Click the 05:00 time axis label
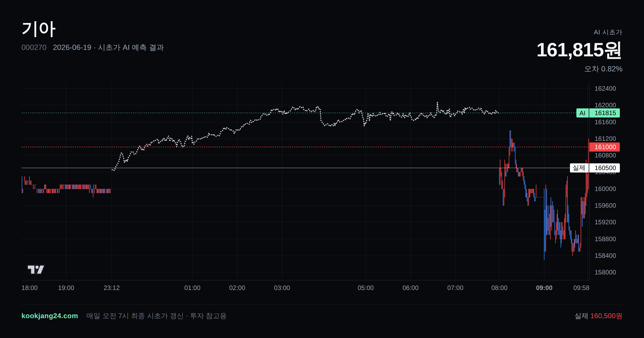644x338 pixels. [x=366, y=288]
